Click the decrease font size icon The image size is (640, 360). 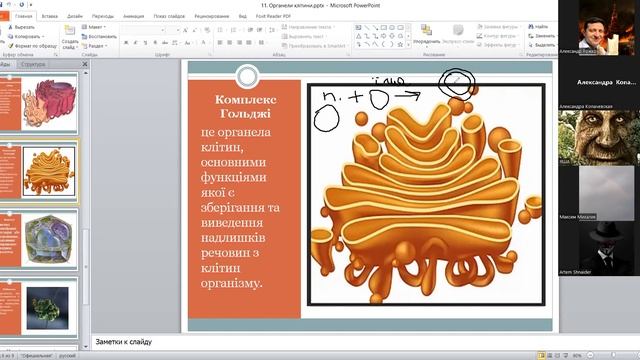click(195, 30)
